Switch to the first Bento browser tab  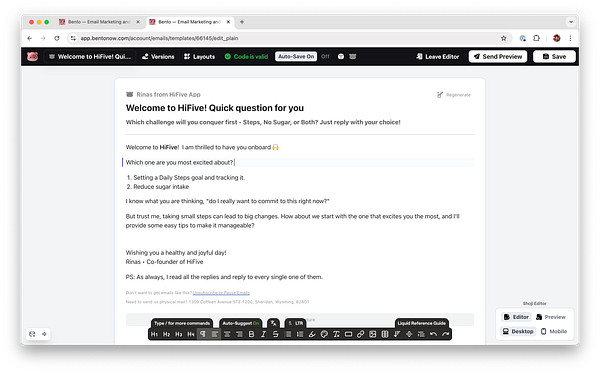click(99, 22)
